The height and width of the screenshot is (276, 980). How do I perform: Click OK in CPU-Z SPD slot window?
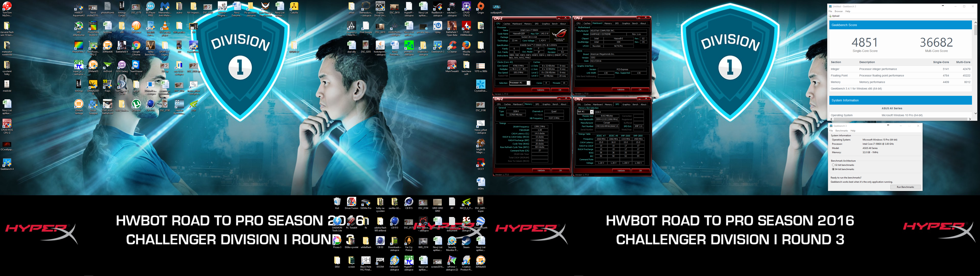641,170
